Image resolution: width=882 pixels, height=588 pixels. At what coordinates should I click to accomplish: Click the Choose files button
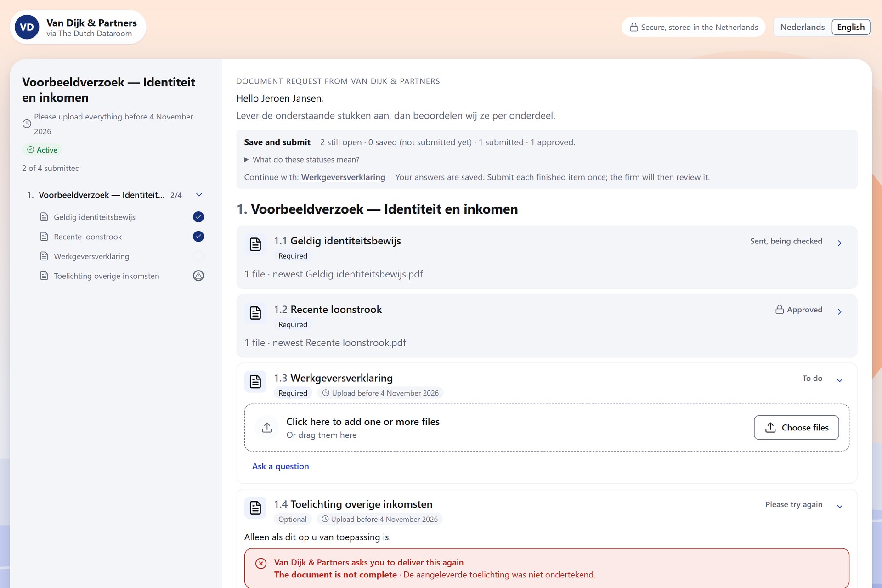point(796,428)
